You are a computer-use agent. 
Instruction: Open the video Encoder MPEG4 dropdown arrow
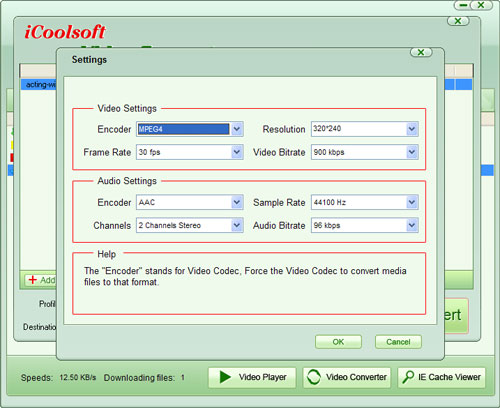pyautogui.click(x=237, y=129)
